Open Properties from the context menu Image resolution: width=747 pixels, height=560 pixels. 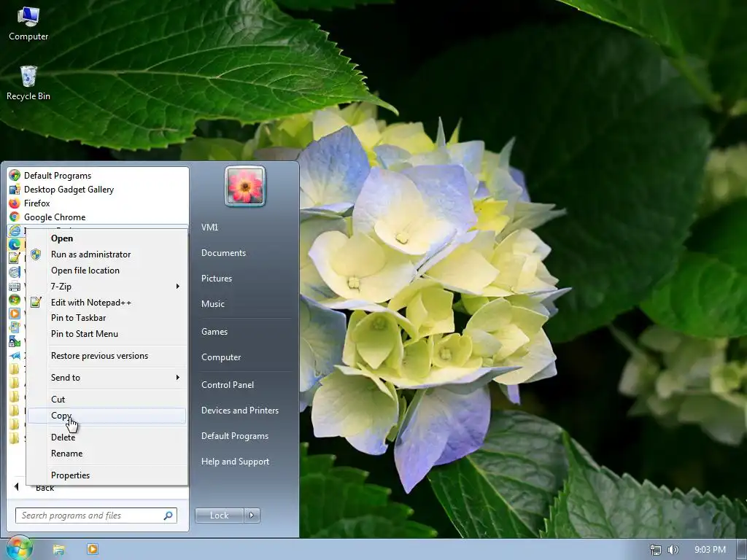(x=71, y=475)
